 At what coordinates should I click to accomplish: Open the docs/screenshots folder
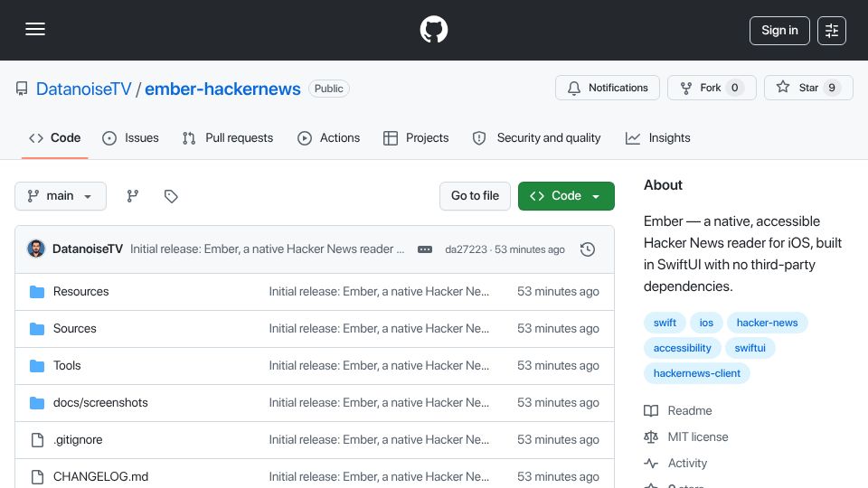100,403
